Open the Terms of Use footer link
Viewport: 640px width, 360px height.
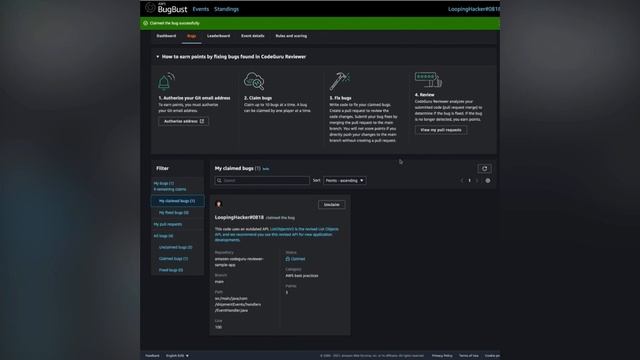469,356
